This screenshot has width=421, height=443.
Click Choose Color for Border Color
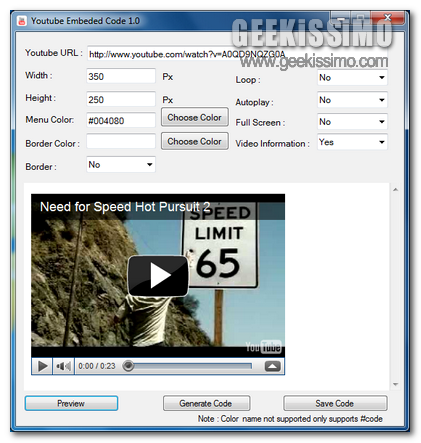195,141
